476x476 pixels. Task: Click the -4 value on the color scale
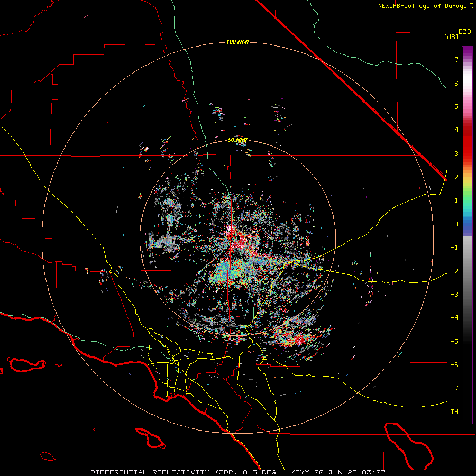pyautogui.click(x=454, y=317)
